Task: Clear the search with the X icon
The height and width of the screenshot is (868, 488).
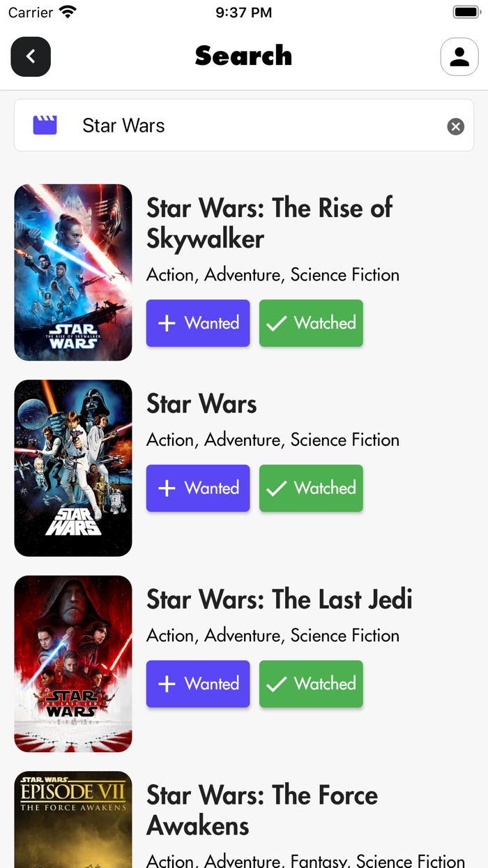Action: 455,126
